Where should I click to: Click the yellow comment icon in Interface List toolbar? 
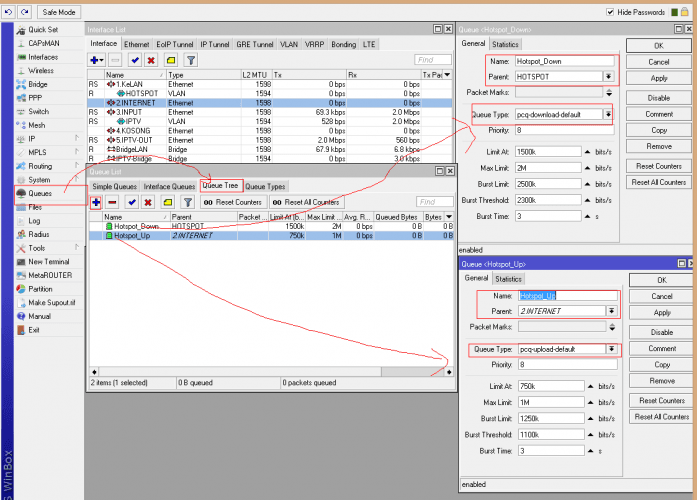point(171,60)
